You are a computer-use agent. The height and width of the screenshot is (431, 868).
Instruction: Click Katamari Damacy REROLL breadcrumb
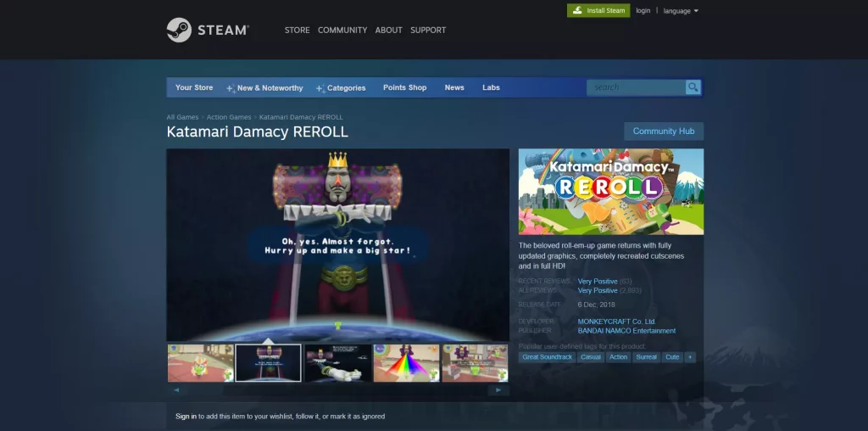pyautogui.click(x=301, y=117)
